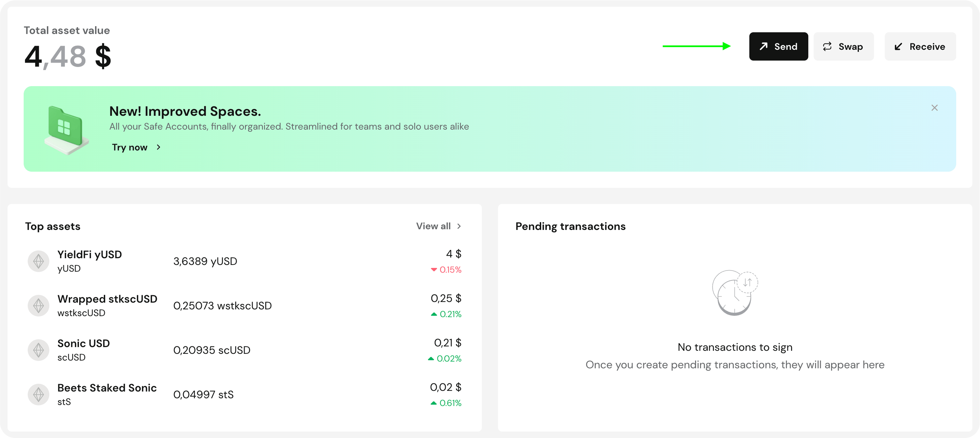The height and width of the screenshot is (438, 980).
Task: Click the New! Improved Spaces heading
Action: 185,111
